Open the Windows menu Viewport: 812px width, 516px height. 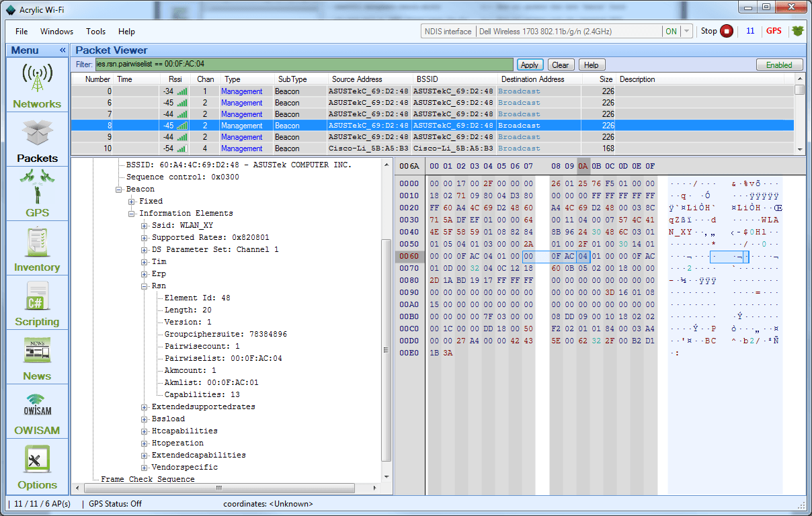[57, 32]
